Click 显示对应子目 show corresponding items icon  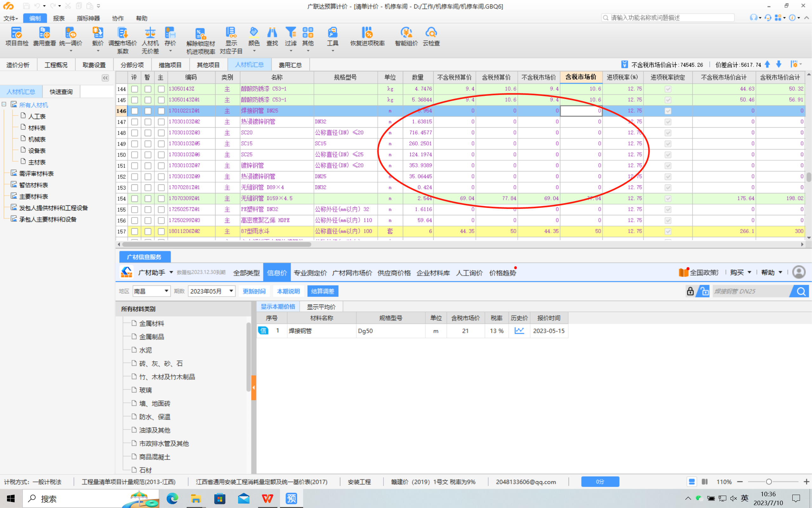pyautogui.click(x=231, y=40)
